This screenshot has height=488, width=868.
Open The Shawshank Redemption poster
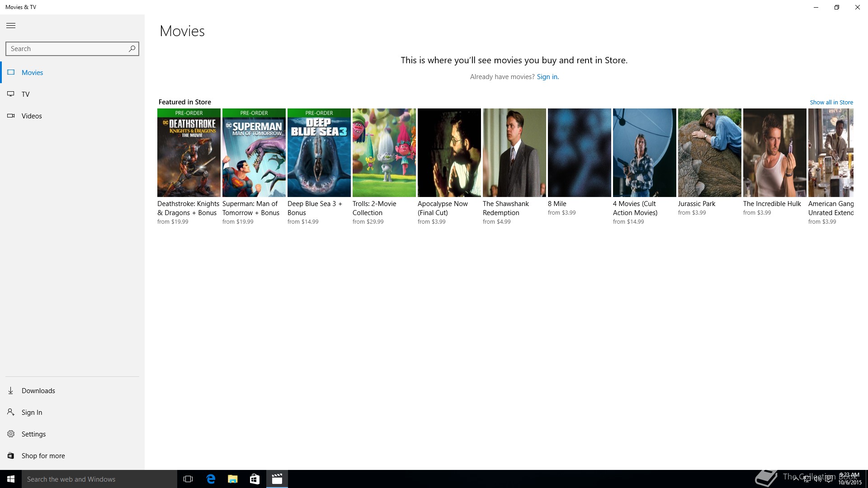point(514,153)
